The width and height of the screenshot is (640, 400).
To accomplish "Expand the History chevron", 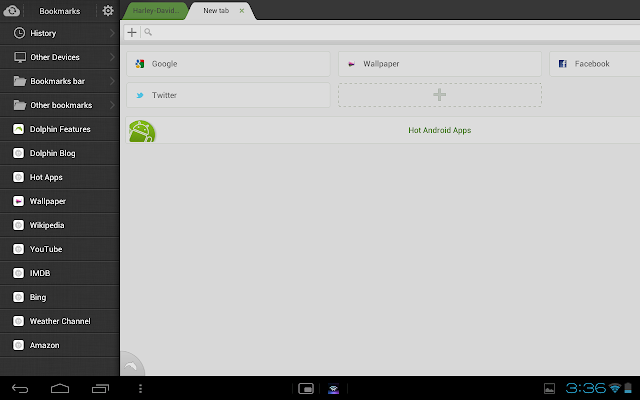I will coord(112,33).
